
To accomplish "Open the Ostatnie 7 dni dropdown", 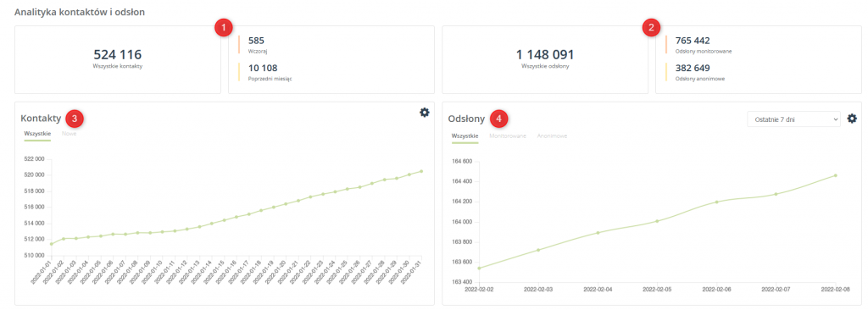I will [x=793, y=119].
